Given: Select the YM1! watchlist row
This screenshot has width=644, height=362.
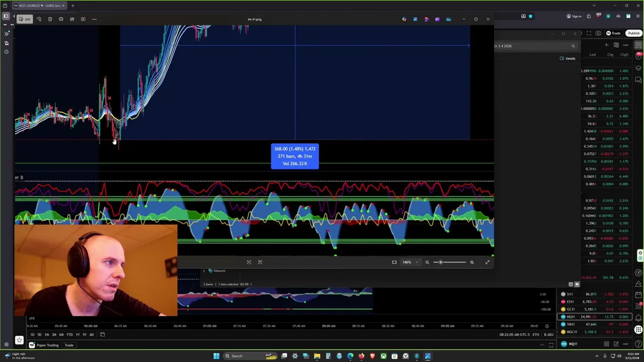Looking at the screenshot, I should pos(594,324).
